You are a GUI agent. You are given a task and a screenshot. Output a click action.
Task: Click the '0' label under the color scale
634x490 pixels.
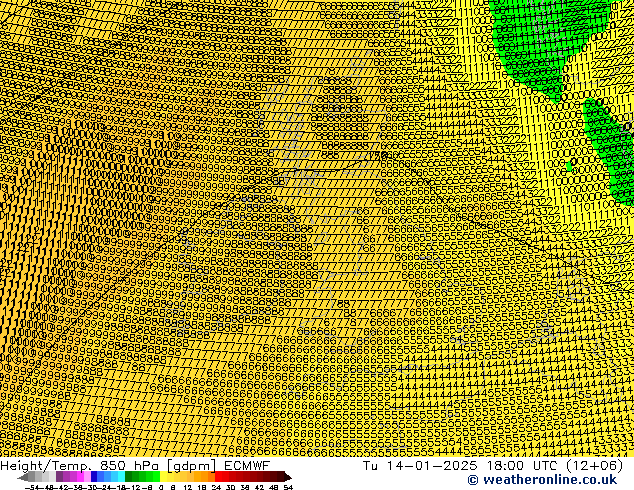161,488
